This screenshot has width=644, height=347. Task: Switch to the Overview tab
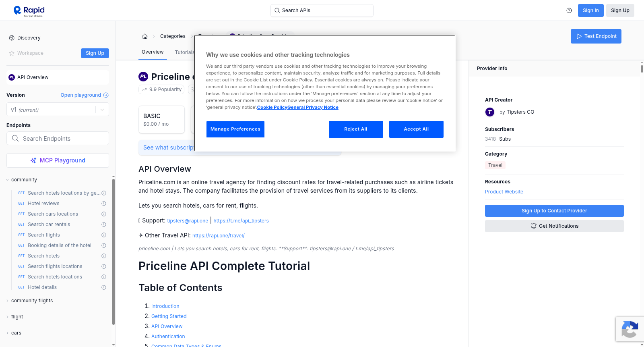153,52
